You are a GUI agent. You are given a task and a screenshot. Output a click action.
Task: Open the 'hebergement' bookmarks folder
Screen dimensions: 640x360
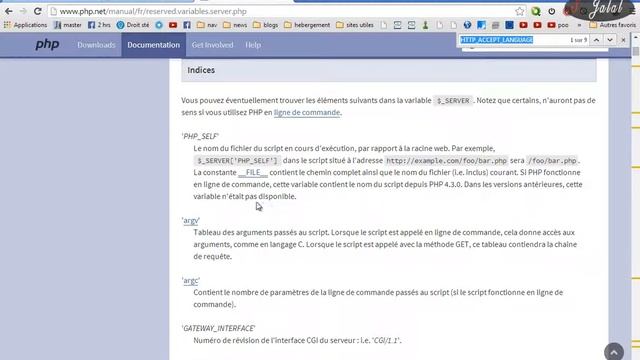307,25
